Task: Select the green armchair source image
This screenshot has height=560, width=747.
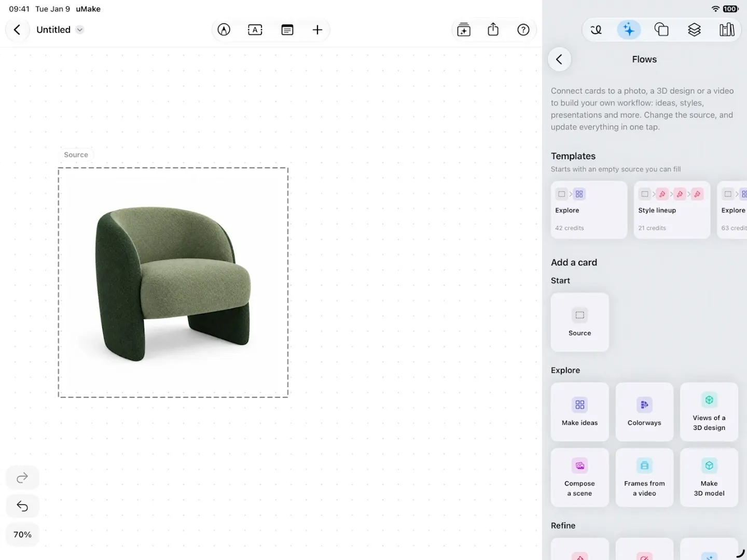Action: [173, 283]
